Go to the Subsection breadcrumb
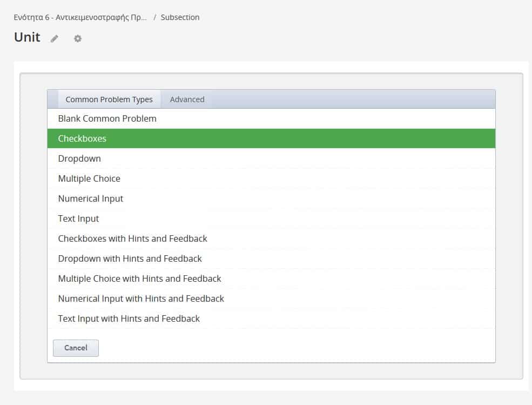 (x=180, y=17)
